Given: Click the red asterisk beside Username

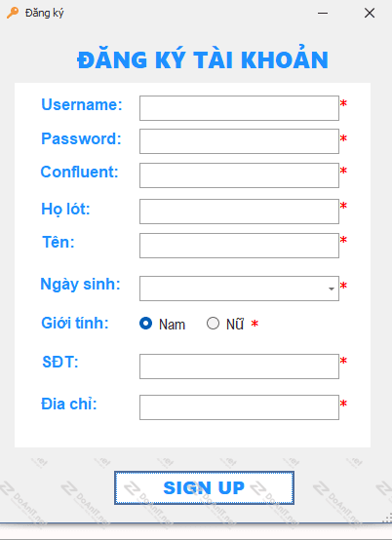Looking at the screenshot, I should pos(343,103).
